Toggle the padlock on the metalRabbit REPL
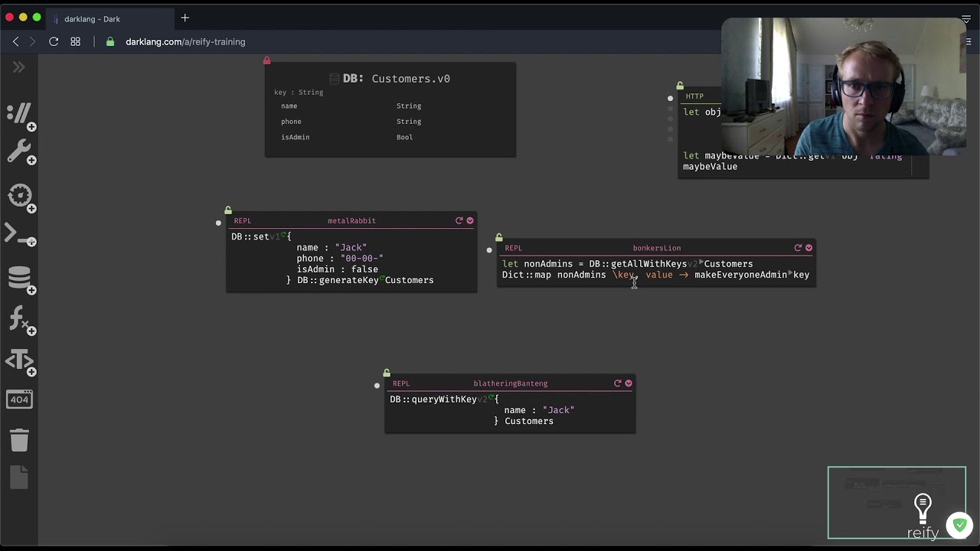 228,210
